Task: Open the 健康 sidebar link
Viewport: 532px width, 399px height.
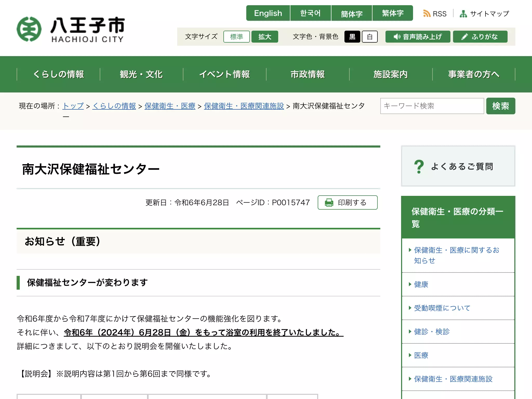Action: pos(421,284)
